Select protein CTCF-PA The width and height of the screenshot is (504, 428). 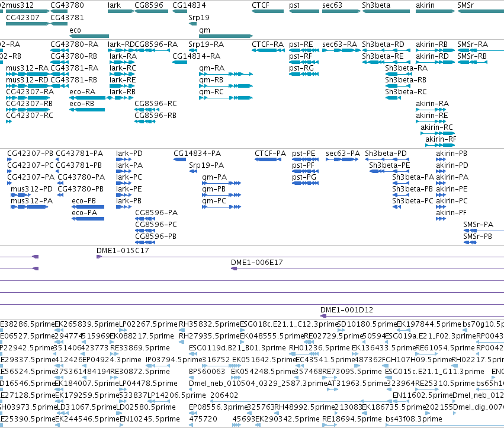click(270, 154)
